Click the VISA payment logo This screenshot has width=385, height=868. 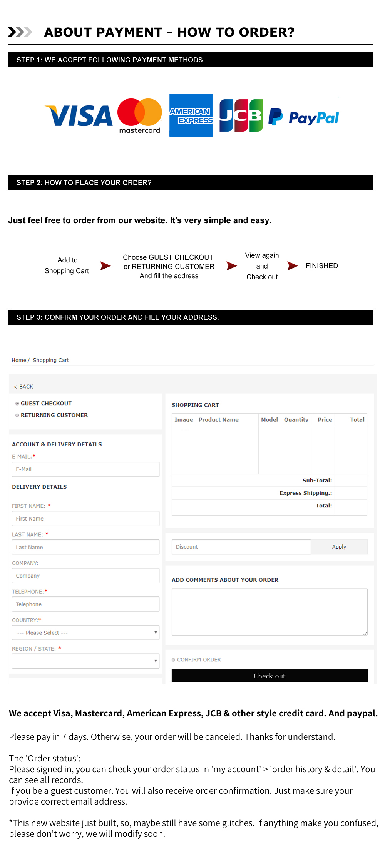coord(79,116)
